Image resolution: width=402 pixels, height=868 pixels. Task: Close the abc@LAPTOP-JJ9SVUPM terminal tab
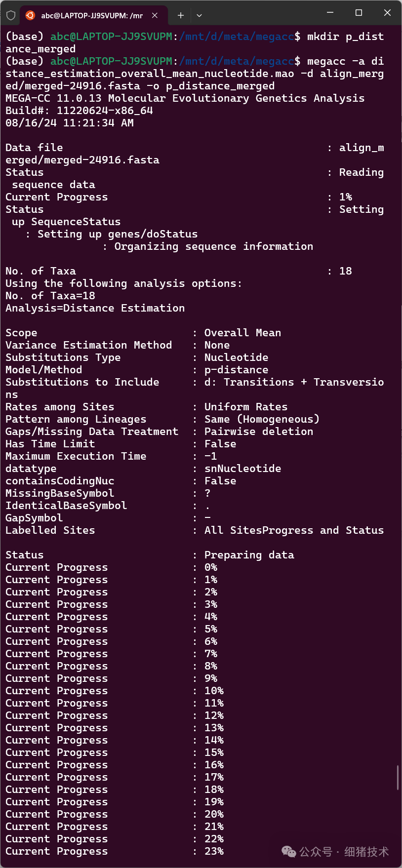pyautogui.click(x=155, y=15)
